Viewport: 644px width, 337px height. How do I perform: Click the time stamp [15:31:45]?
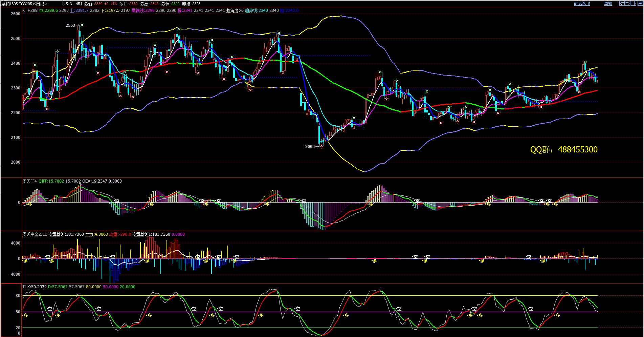[x=72, y=4]
